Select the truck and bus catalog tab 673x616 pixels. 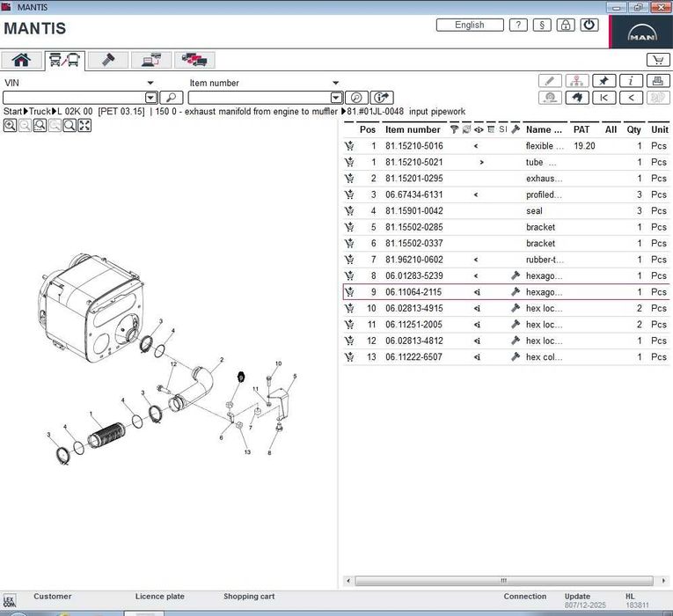tap(65, 60)
